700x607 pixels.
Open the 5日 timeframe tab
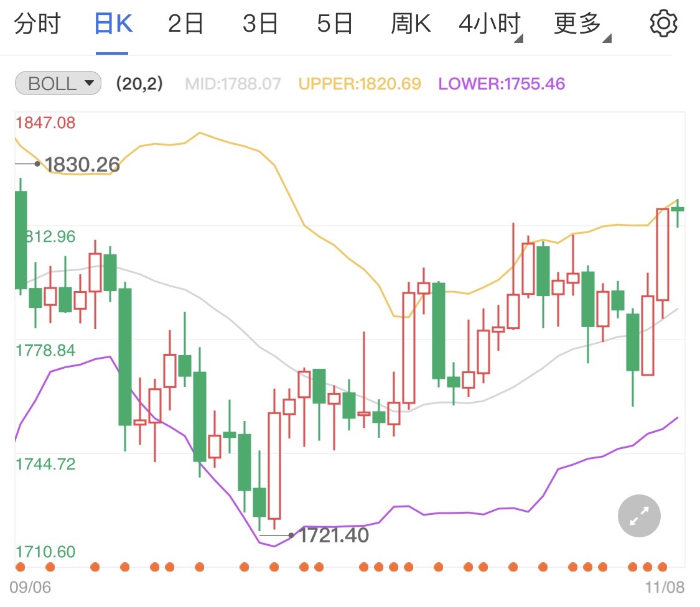tap(335, 24)
